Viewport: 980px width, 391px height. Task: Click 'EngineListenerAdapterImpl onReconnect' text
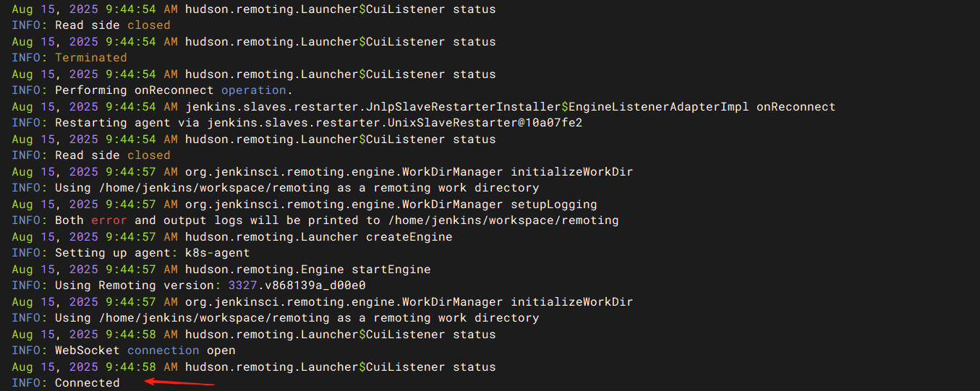click(x=702, y=107)
